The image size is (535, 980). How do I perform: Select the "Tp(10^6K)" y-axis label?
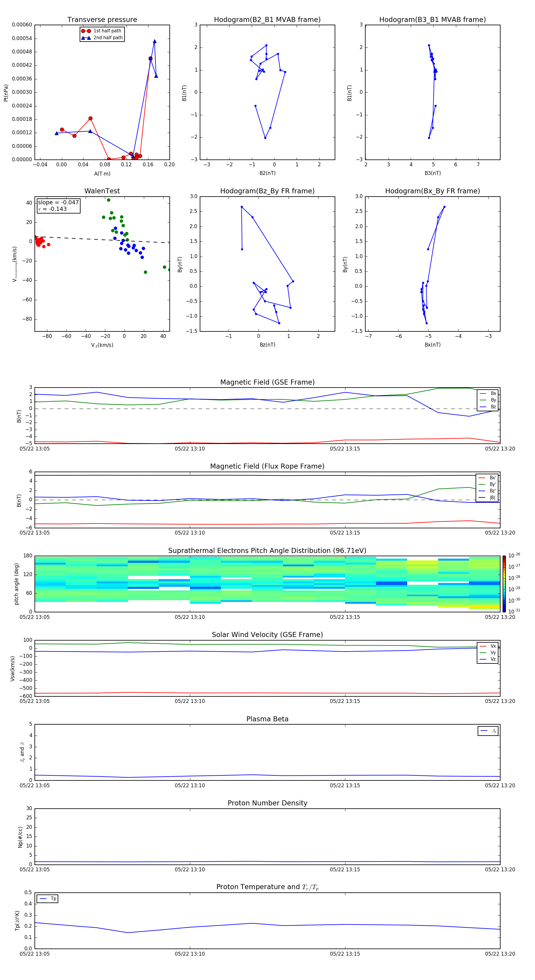pyautogui.click(x=17, y=921)
